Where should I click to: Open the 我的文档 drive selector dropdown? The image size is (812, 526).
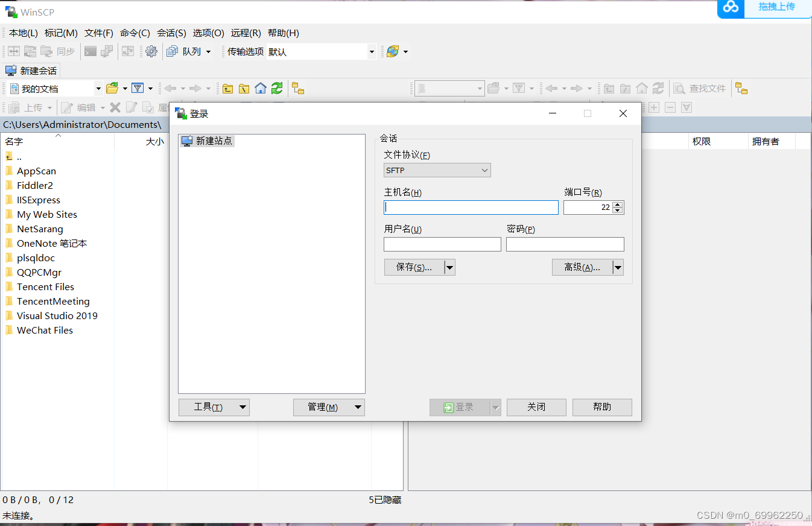(98, 88)
